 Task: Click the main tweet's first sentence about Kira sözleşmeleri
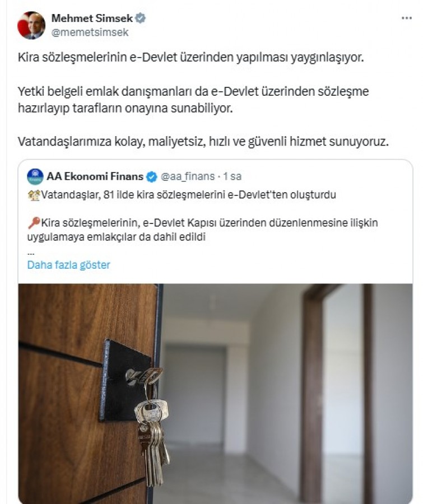[x=190, y=58]
